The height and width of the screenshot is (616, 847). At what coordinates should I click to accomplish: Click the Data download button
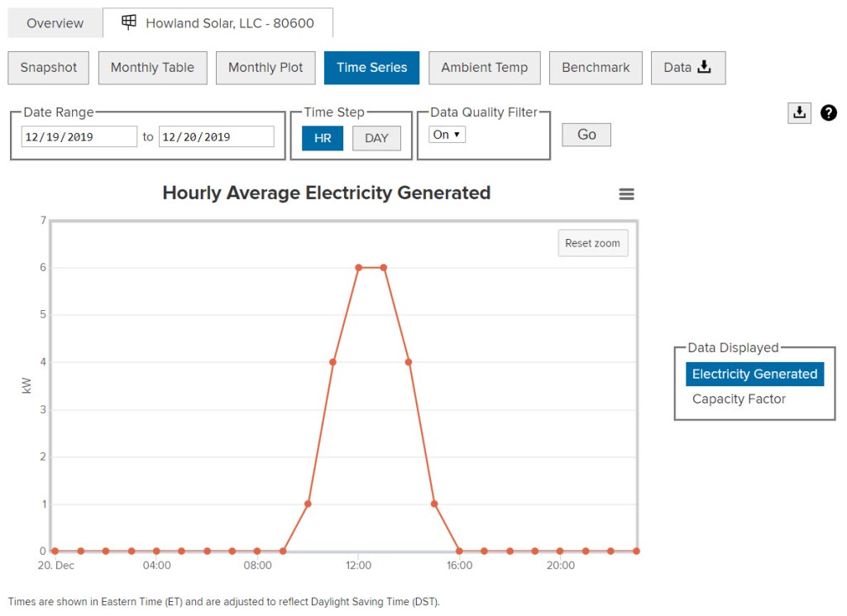pos(687,68)
